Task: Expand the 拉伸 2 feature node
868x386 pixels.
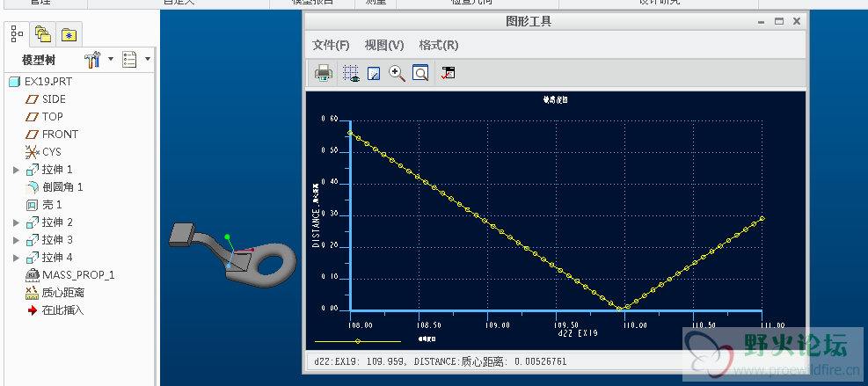Action: click(16, 222)
